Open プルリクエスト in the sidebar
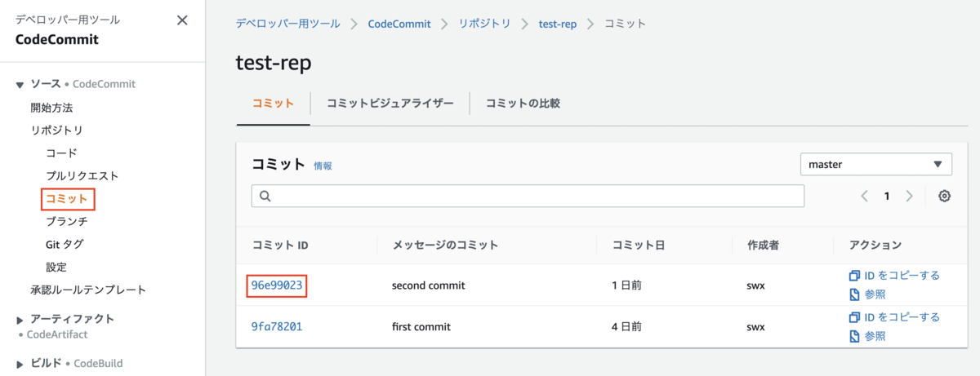 click(82, 175)
